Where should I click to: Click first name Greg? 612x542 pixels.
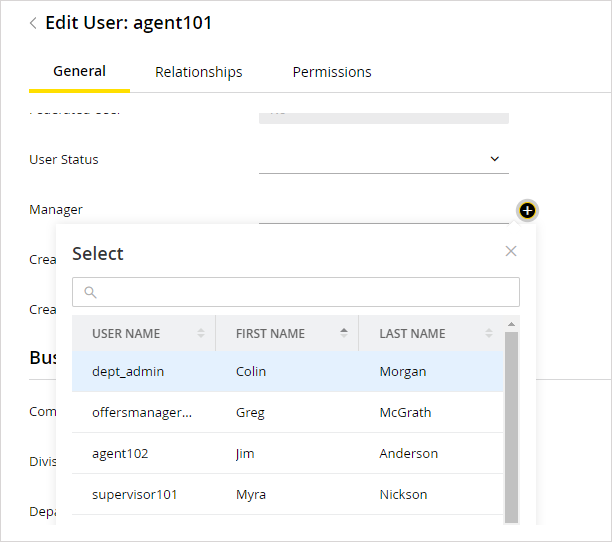point(250,413)
